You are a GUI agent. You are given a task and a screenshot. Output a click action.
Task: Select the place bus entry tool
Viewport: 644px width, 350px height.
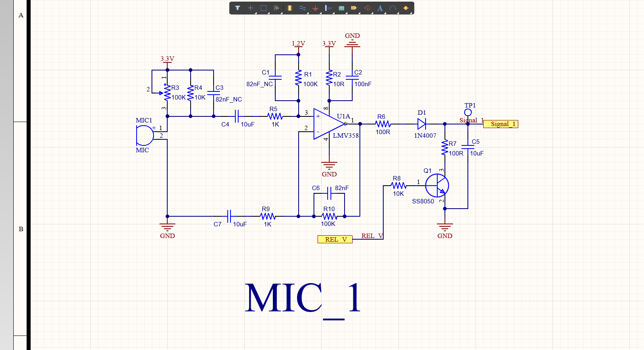(328, 8)
